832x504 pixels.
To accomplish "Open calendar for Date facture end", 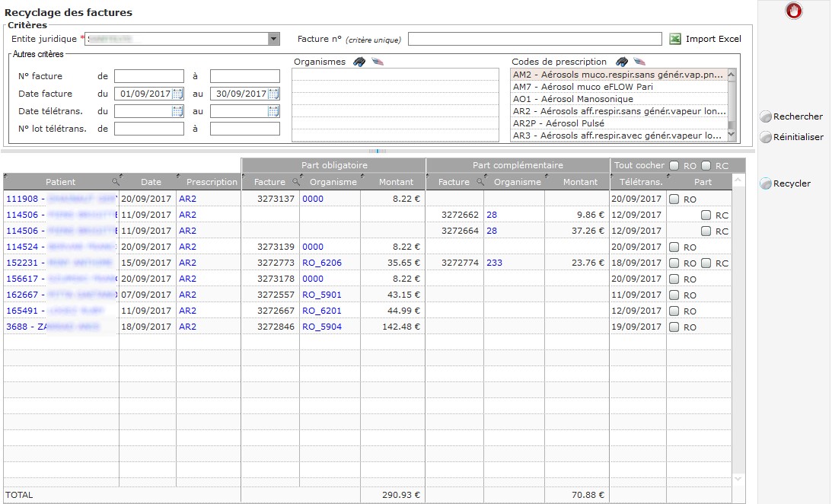I will tap(273, 94).
